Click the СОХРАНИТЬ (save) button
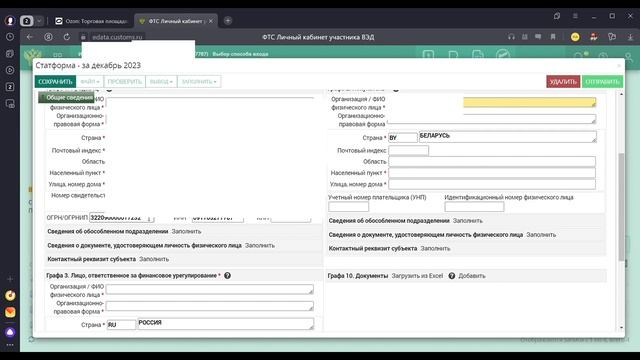The image size is (640, 360). click(55, 82)
